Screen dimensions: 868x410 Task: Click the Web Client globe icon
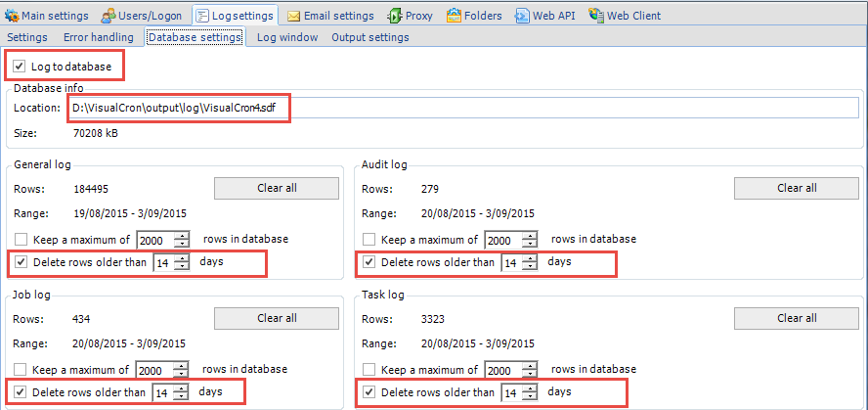coord(594,16)
